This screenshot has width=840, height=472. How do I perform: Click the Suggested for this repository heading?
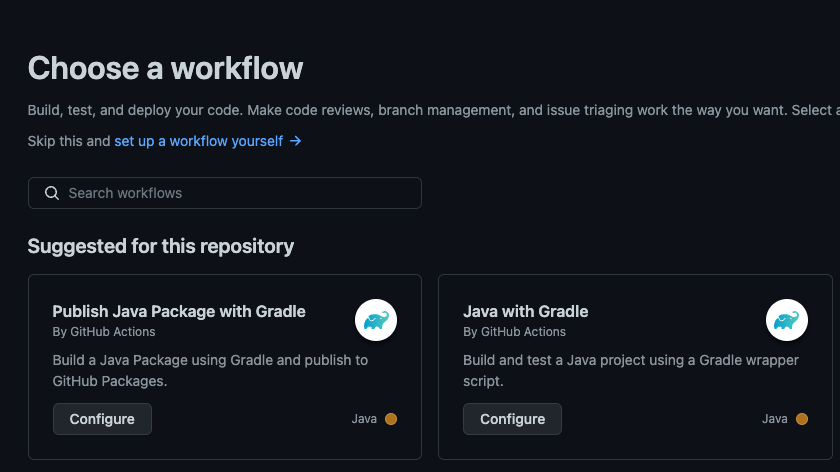[x=161, y=246]
